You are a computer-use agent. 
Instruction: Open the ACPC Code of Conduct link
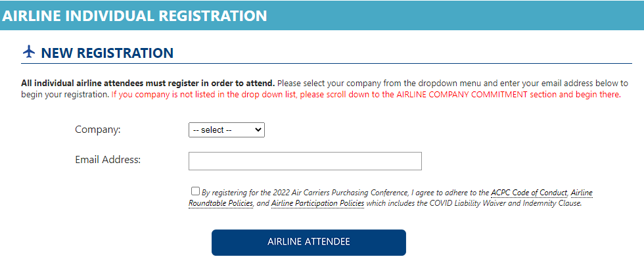530,192
